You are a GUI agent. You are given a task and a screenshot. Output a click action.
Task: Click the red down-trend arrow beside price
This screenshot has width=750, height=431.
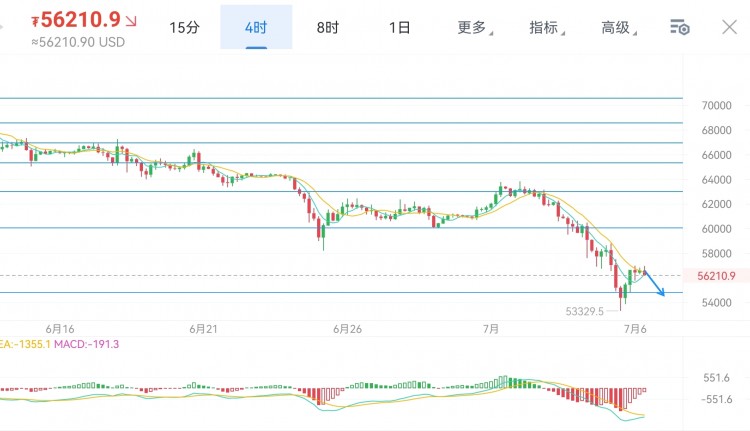[131, 21]
